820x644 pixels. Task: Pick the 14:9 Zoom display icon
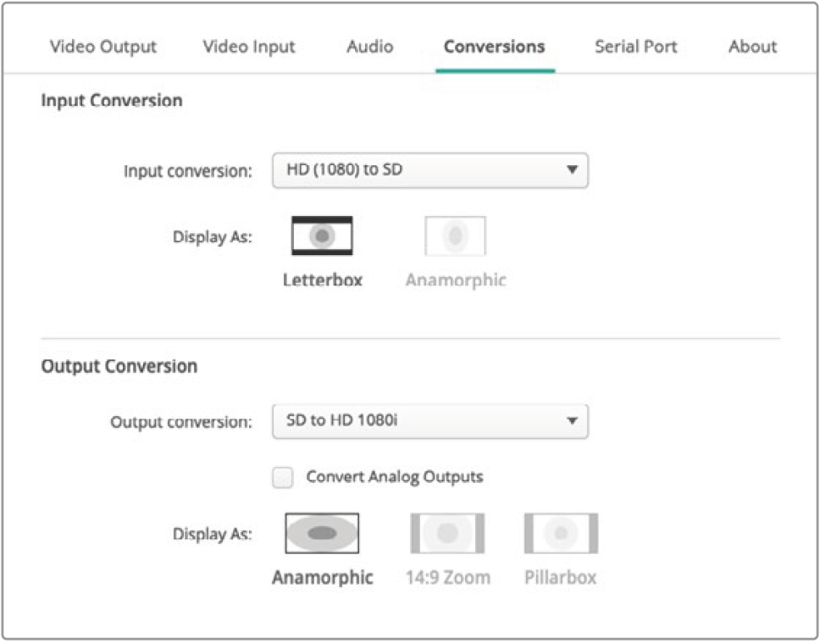(447, 533)
